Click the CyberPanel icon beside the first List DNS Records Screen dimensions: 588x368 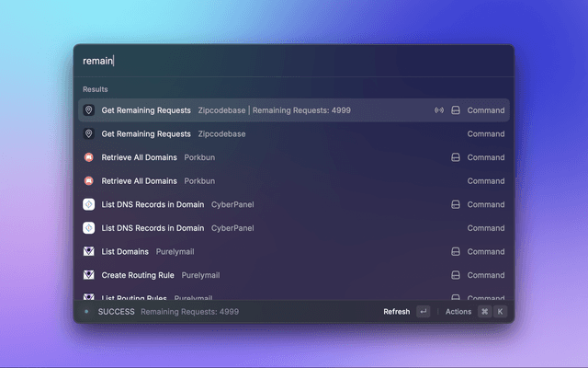pyautogui.click(x=89, y=204)
